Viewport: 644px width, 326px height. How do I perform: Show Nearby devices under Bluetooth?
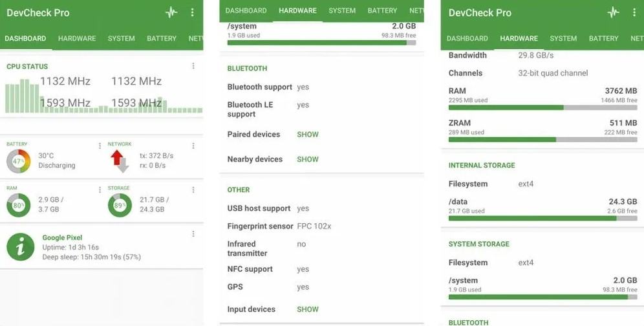308,159
